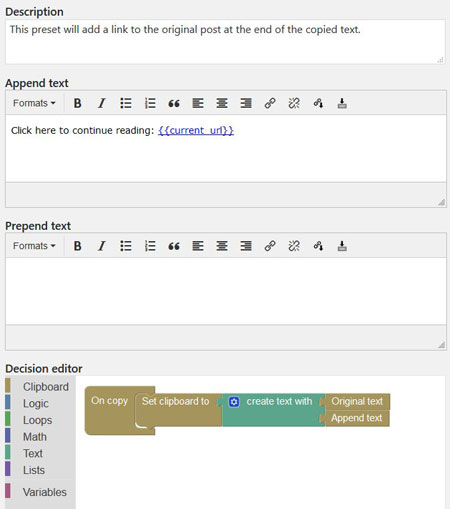This screenshot has width=450, height=509.
Task: Insert numbered list in Prepend text editor
Action: [150, 246]
